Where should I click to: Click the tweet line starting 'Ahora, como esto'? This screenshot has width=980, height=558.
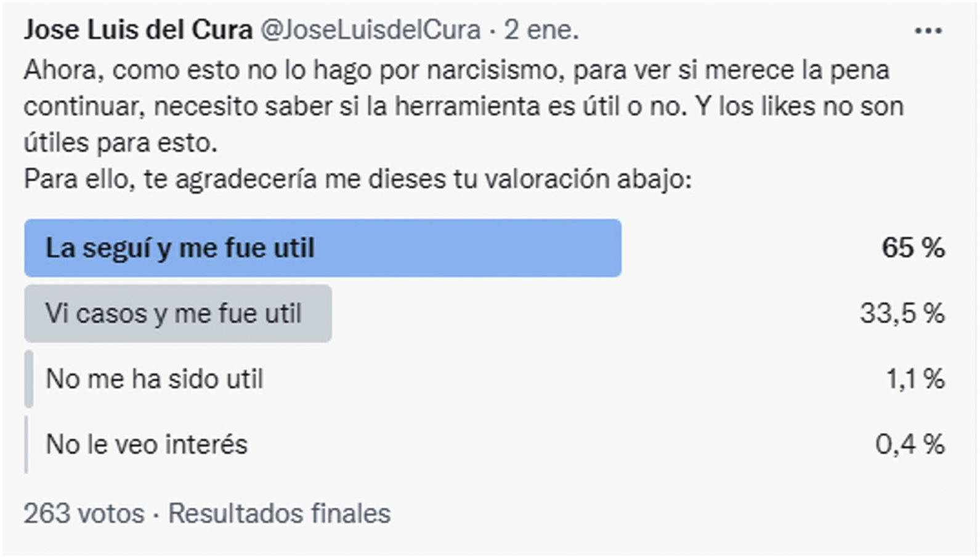coord(456,70)
